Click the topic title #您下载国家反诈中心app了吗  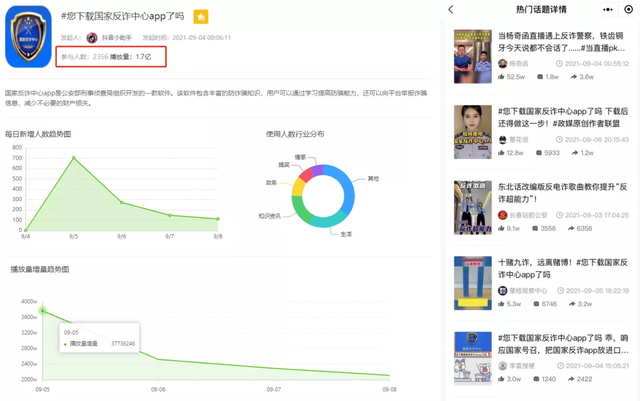coord(122,16)
